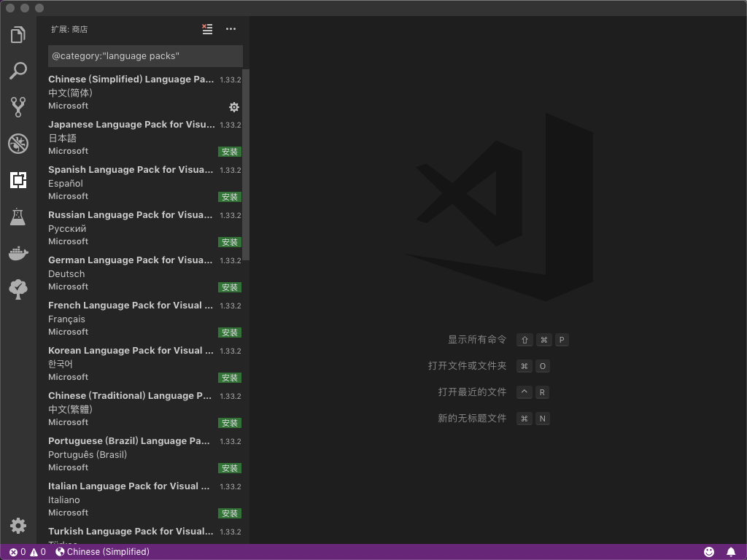Install the Spanish Language Pack
This screenshot has width=747, height=560.
[230, 197]
